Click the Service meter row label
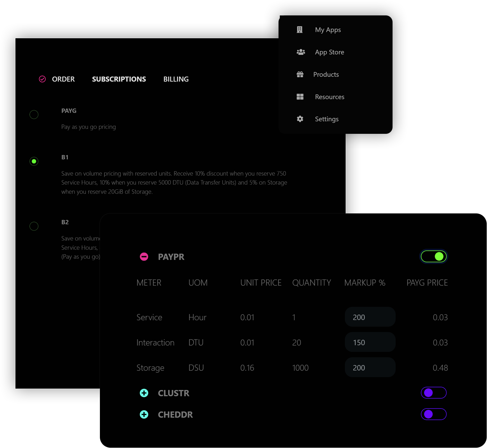Screen dimensions: 487x448 coord(149,317)
